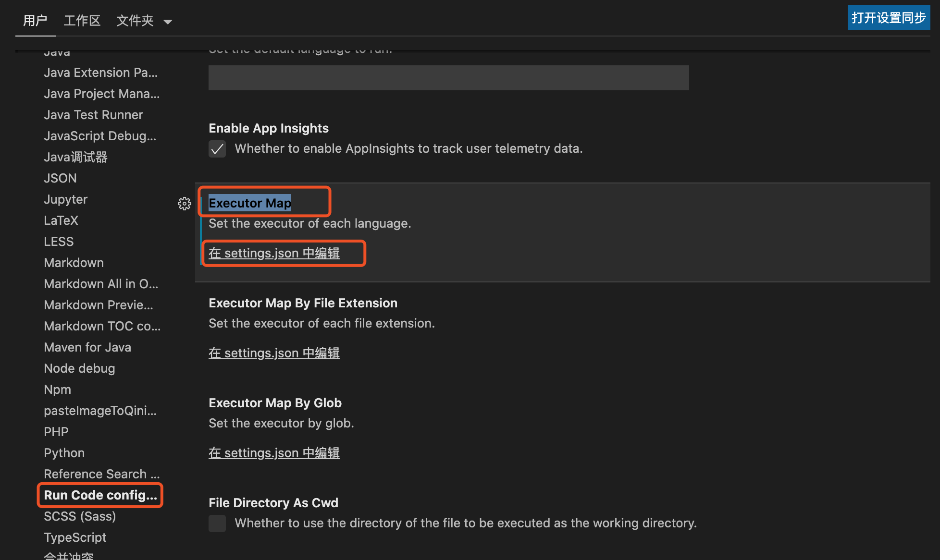Image resolution: width=940 pixels, height=560 pixels.
Task: Click the Java icon in sidebar list
Action: click(x=57, y=50)
